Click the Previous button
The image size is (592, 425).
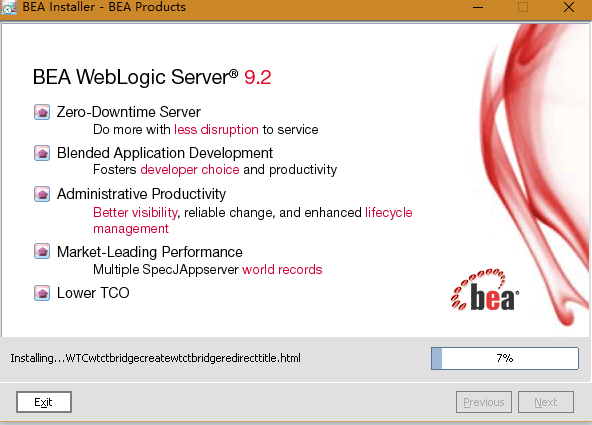click(484, 402)
